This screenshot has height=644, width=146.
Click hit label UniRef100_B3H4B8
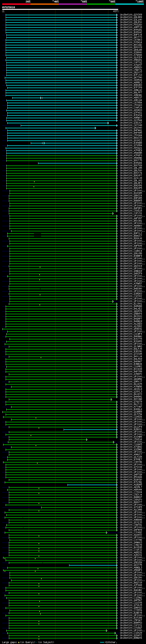131,143
